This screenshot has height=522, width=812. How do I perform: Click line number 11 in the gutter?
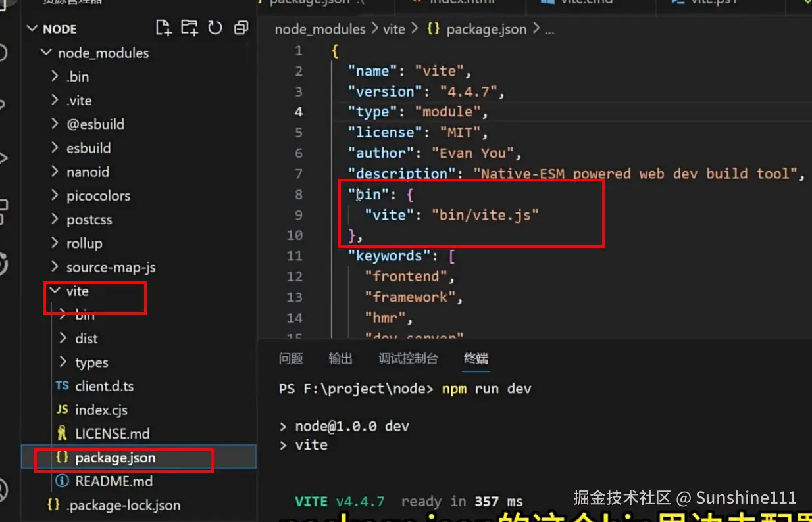point(295,256)
